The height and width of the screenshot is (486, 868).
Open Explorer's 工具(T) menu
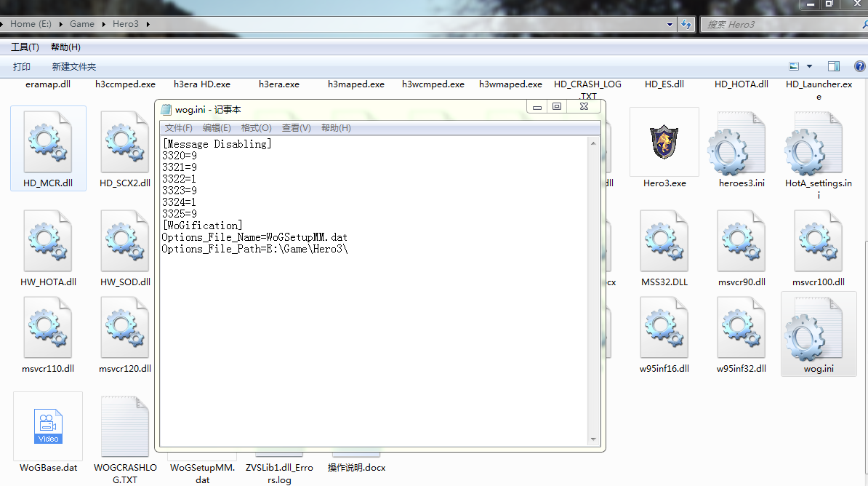click(x=25, y=47)
